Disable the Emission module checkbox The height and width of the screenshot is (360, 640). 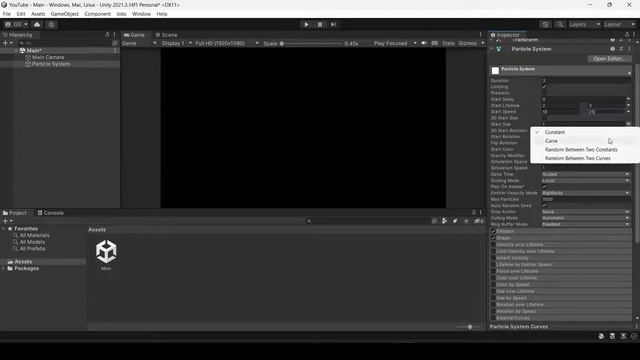point(493,231)
